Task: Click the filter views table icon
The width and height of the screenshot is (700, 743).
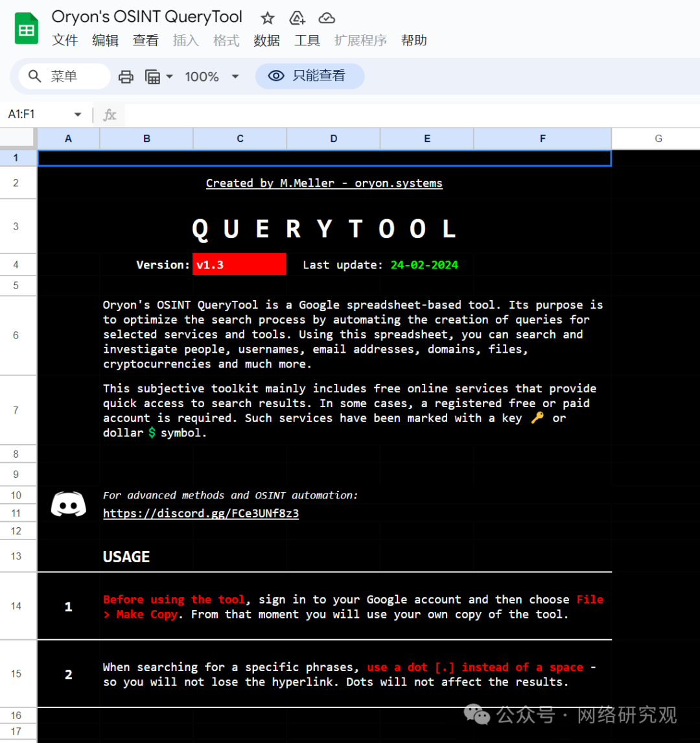Action: 152,77
